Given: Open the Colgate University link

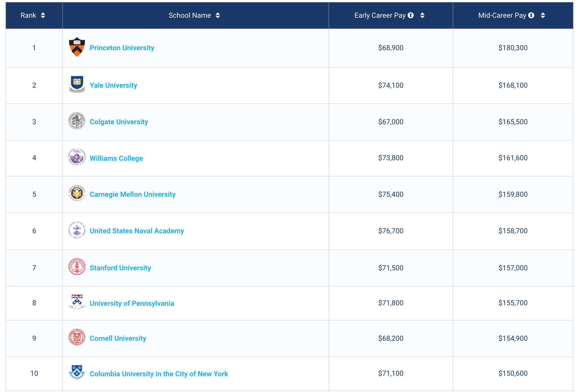Looking at the screenshot, I should (x=119, y=122).
